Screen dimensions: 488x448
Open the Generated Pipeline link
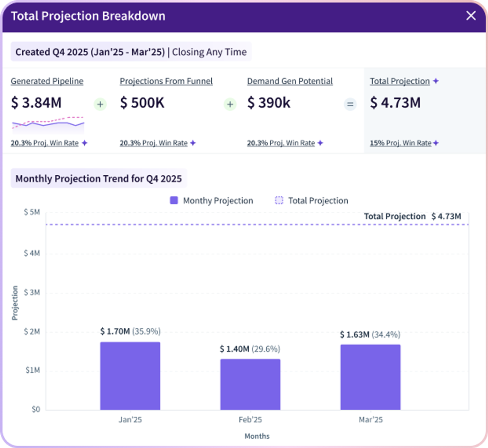pos(47,81)
